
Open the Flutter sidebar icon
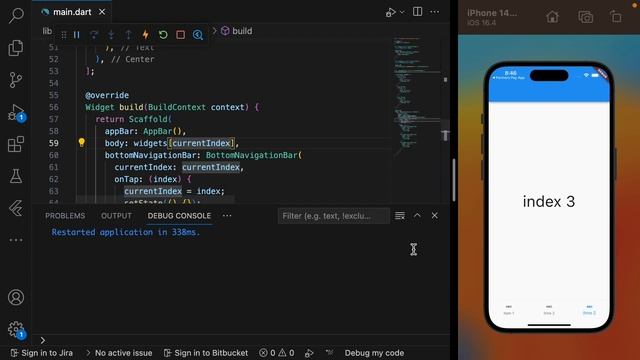[16, 208]
